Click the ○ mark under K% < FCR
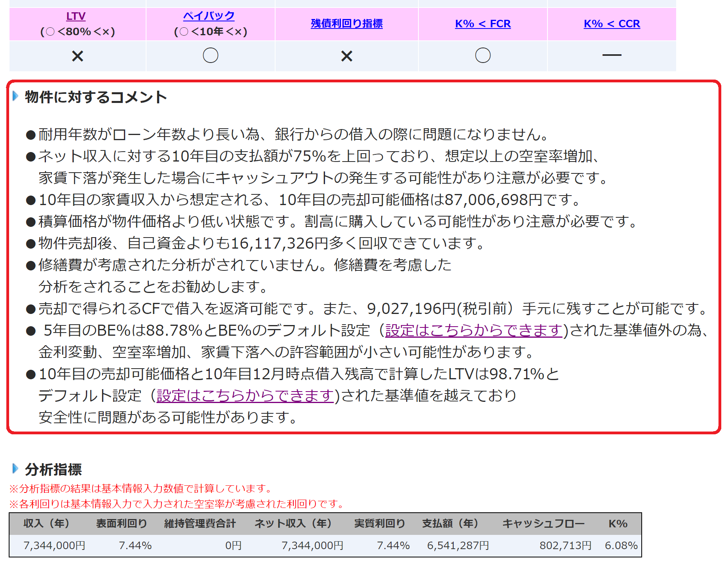Viewport: 728px width, 561px height. pyautogui.click(x=483, y=55)
